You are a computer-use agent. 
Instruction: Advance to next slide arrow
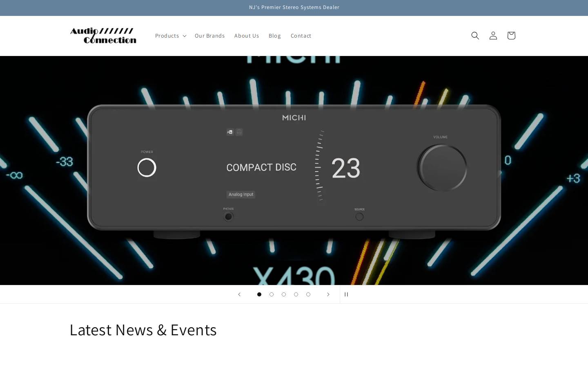pos(328,294)
